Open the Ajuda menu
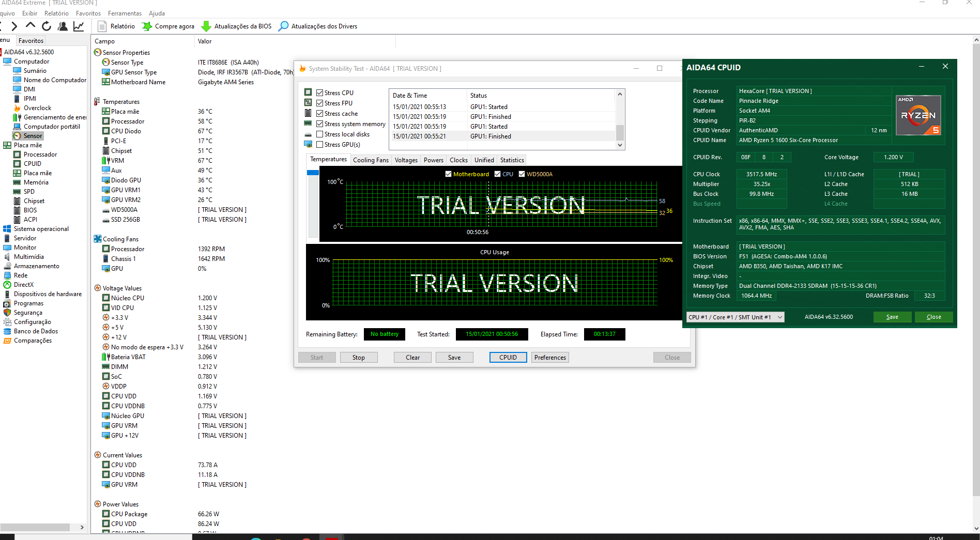 157,13
